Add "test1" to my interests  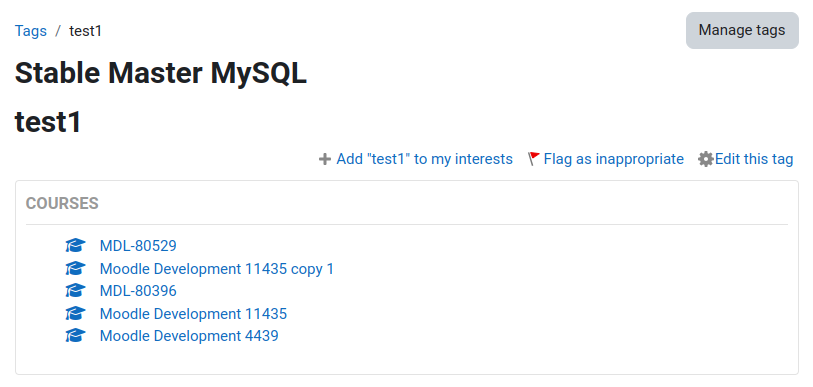pos(425,159)
